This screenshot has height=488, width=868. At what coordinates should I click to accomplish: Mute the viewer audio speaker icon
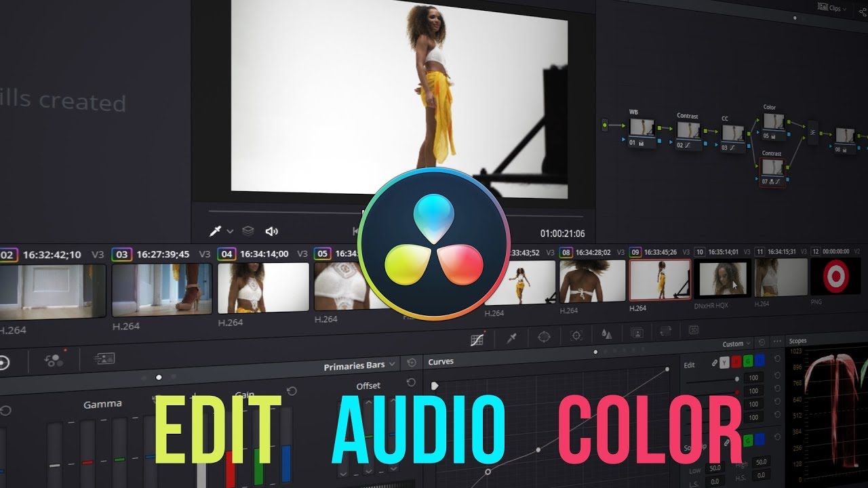tap(272, 231)
